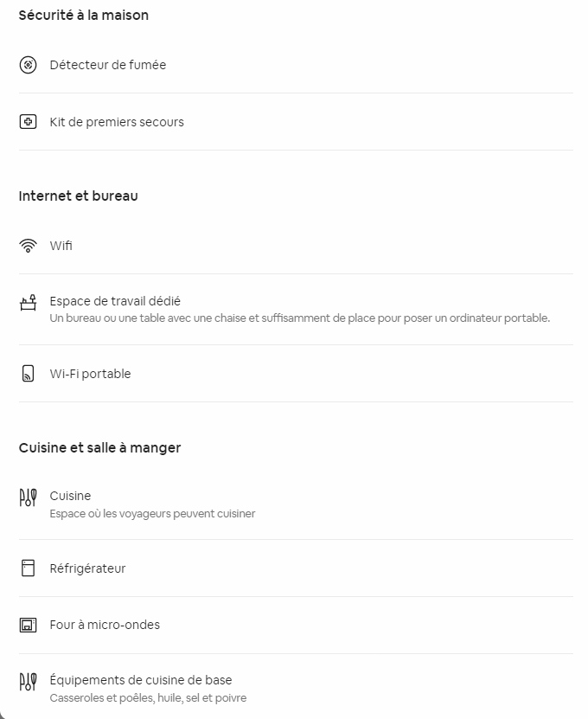Click the Wifi signal icon

coord(28,247)
